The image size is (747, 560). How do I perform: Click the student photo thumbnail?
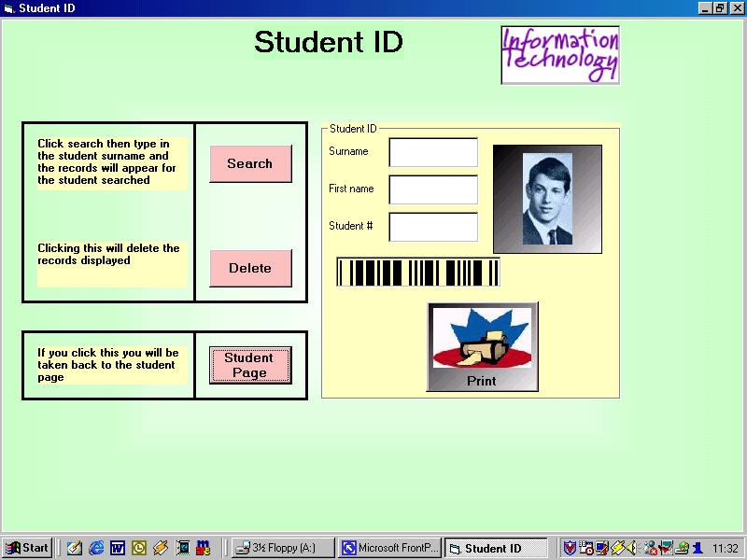[x=547, y=199]
